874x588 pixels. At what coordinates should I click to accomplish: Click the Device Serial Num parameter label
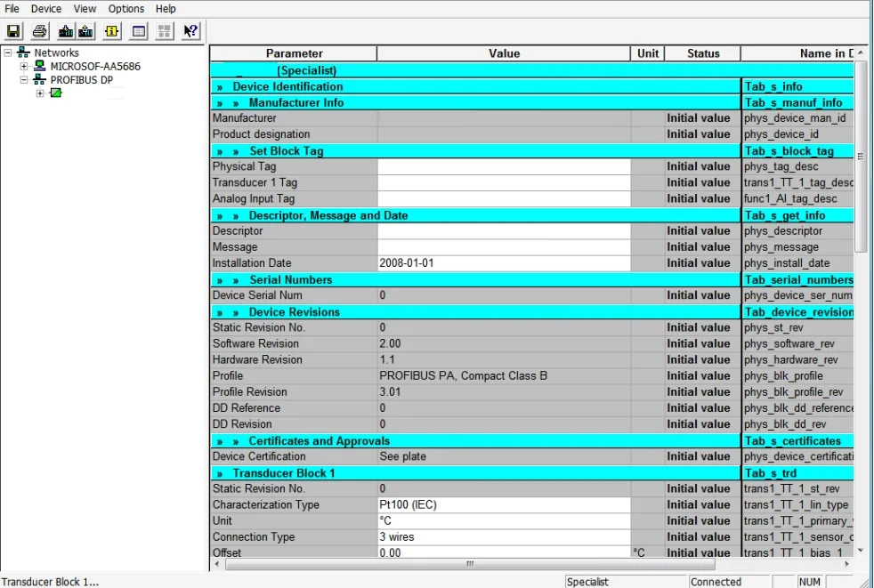(257, 295)
